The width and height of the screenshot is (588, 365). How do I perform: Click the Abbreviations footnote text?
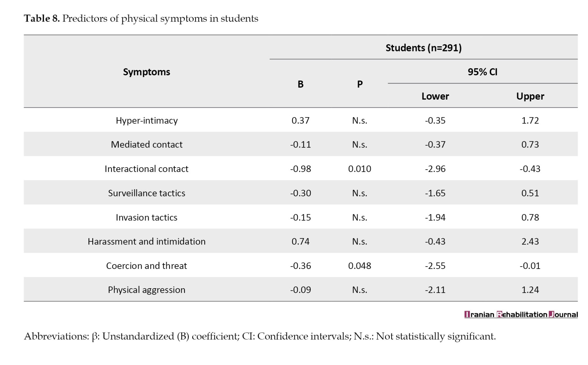tap(260, 336)
